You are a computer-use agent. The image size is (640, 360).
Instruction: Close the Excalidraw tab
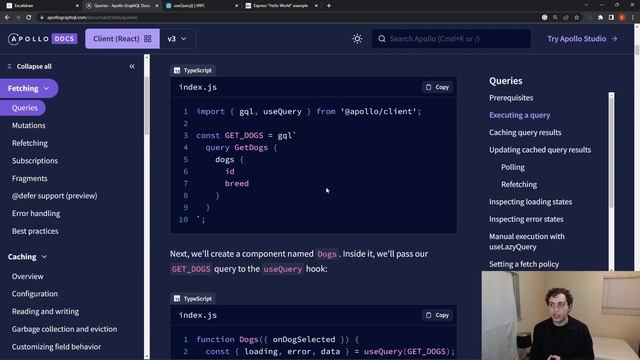77,6
